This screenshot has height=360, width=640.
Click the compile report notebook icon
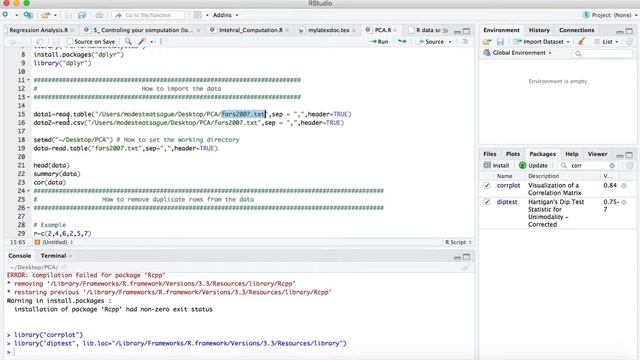162,42
